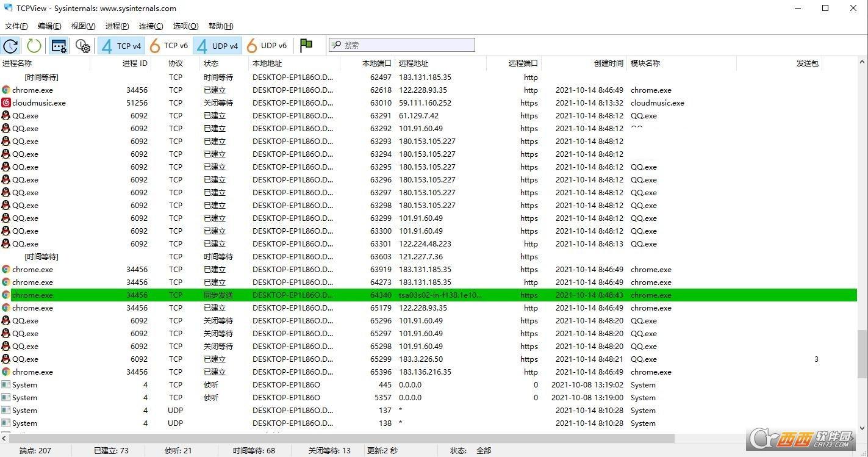The image size is (868, 457).
Task: Click QQ penguin icon on port 65299 row
Action: (x=6, y=359)
